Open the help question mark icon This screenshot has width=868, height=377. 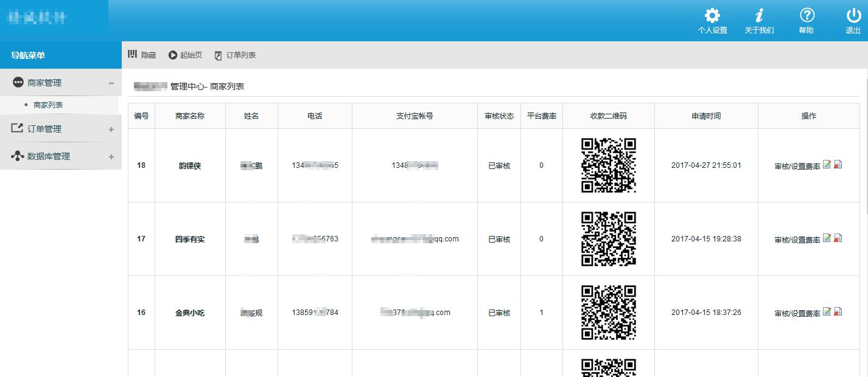pos(807,15)
